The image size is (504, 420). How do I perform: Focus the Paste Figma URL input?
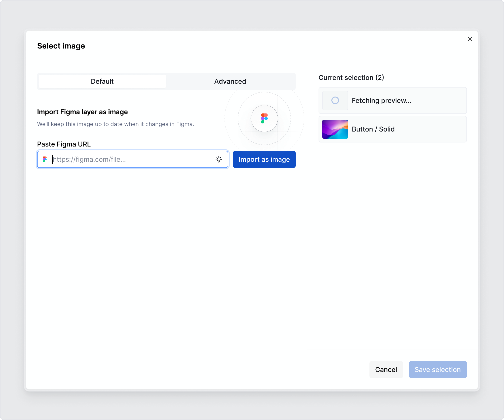(x=132, y=159)
